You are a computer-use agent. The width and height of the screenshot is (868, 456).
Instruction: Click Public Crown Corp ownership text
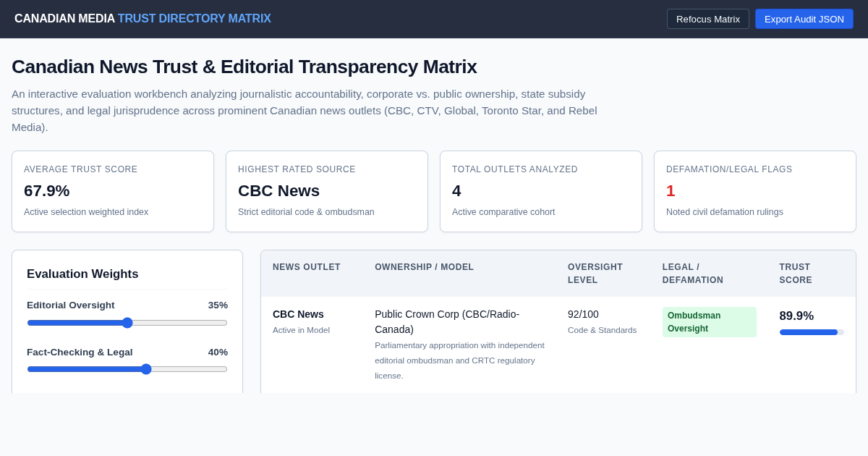coord(447,322)
